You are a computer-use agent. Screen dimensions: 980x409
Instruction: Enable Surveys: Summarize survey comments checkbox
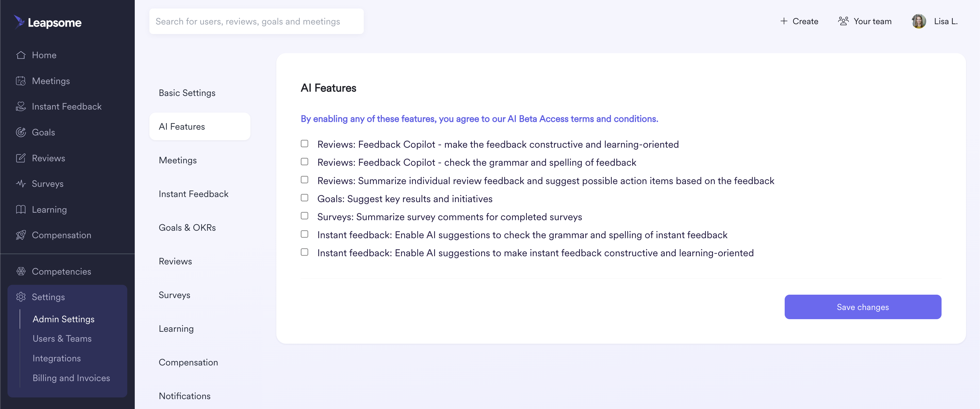[304, 216]
